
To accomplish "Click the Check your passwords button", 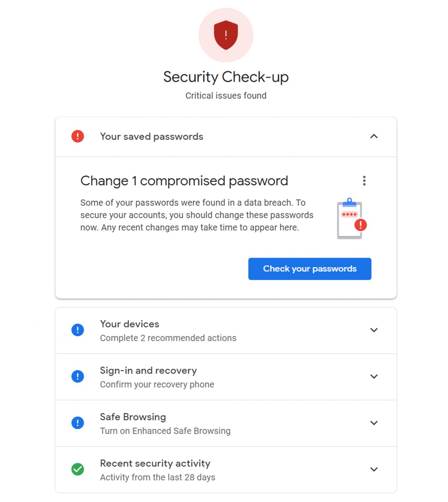I will point(309,269).
